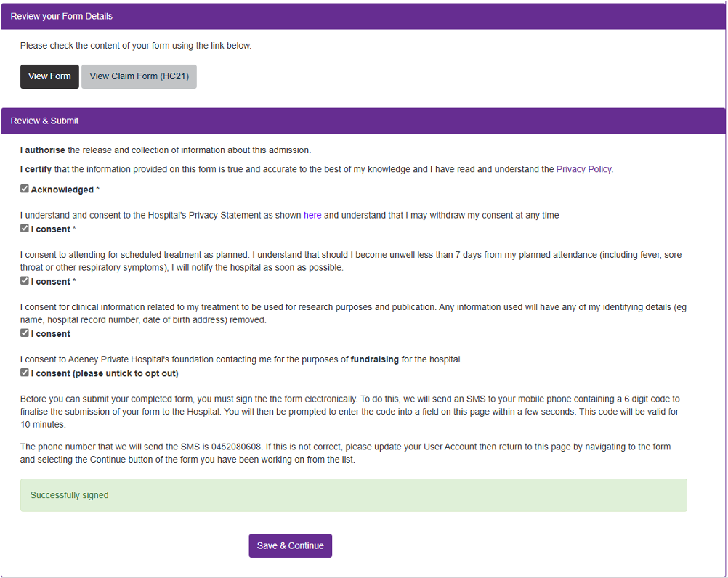728x578 pixels.
Task: Click the Save & Continue button
Action: click(290, 545)
